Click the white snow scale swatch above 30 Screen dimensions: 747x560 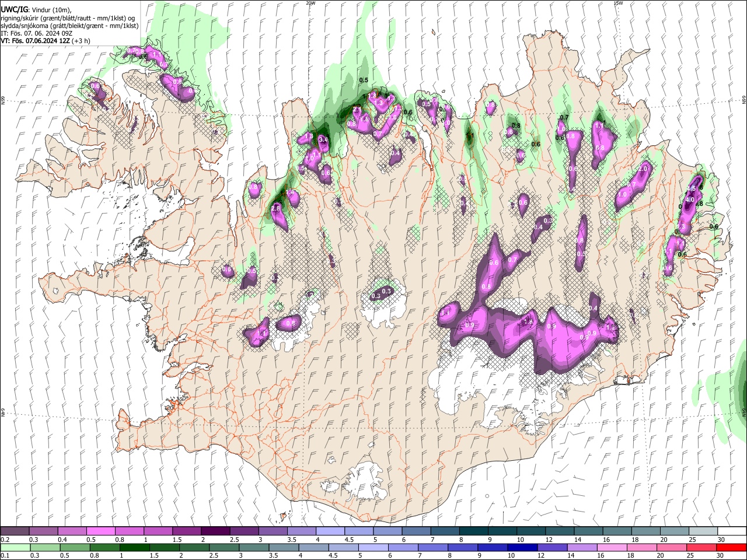coord(731,531)
